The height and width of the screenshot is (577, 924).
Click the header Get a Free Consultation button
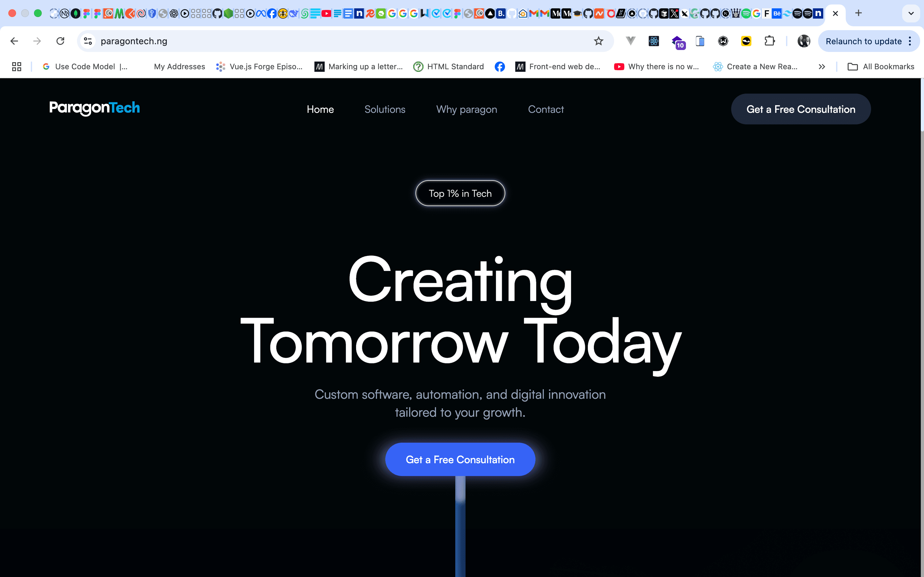tap(801, 109)
